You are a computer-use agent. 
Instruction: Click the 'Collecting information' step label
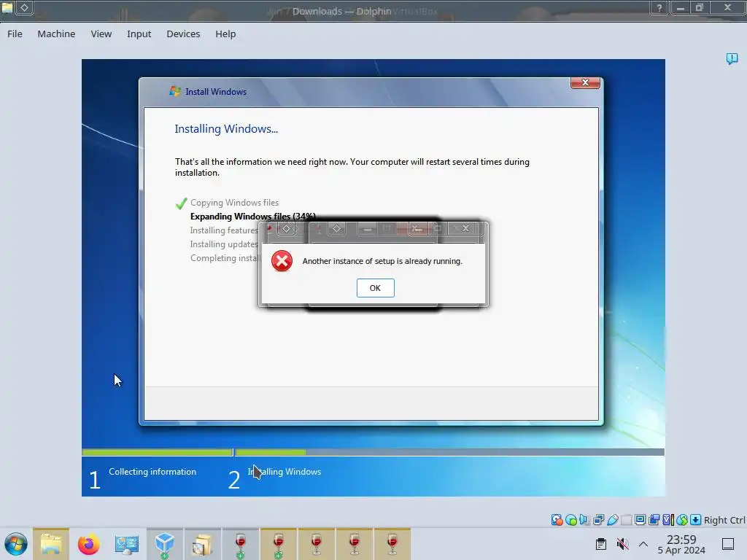click(x=152, y=472)
